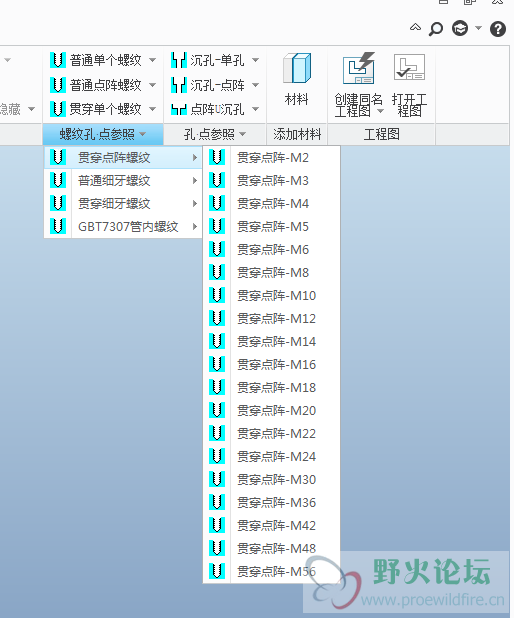Open the GBT7307管内螺纹 submenu

pos(123,227)
